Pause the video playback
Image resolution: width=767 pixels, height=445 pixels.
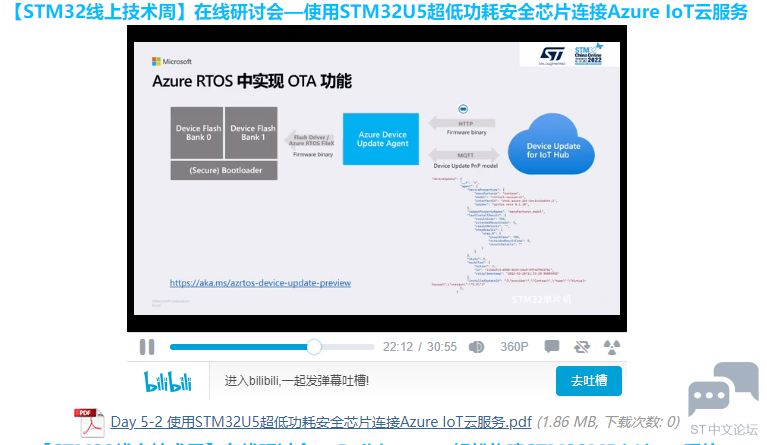point(147,347)
